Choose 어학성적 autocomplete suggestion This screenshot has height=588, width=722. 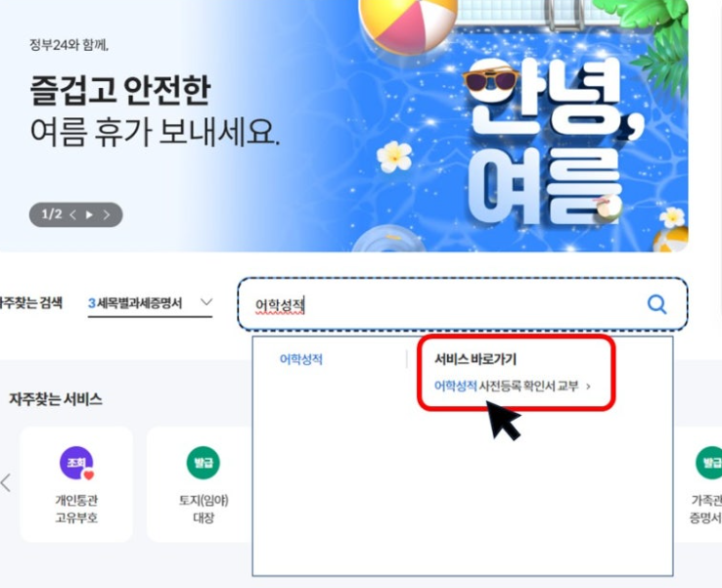point(301,359)
